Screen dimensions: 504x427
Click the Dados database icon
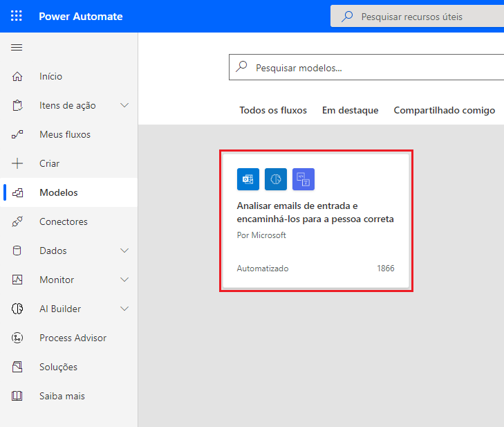click(x=17, y=251)
